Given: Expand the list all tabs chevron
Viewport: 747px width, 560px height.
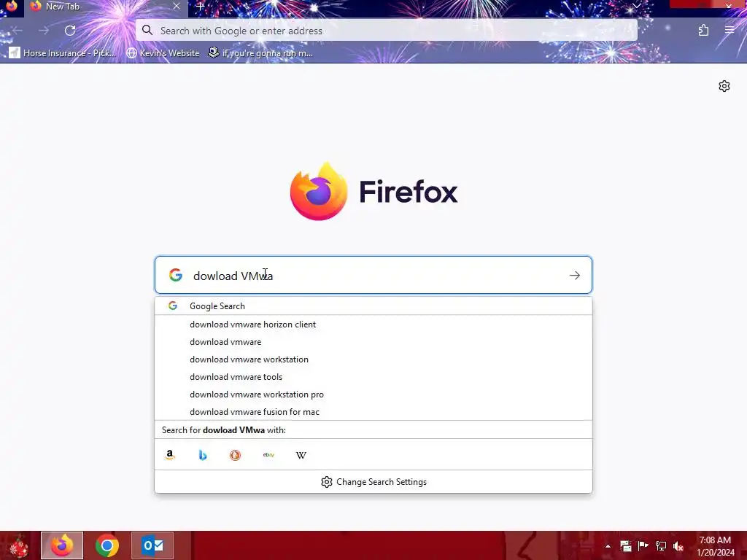Looking at the screenshot, I should pyautogui.click(x=636, y=6).
